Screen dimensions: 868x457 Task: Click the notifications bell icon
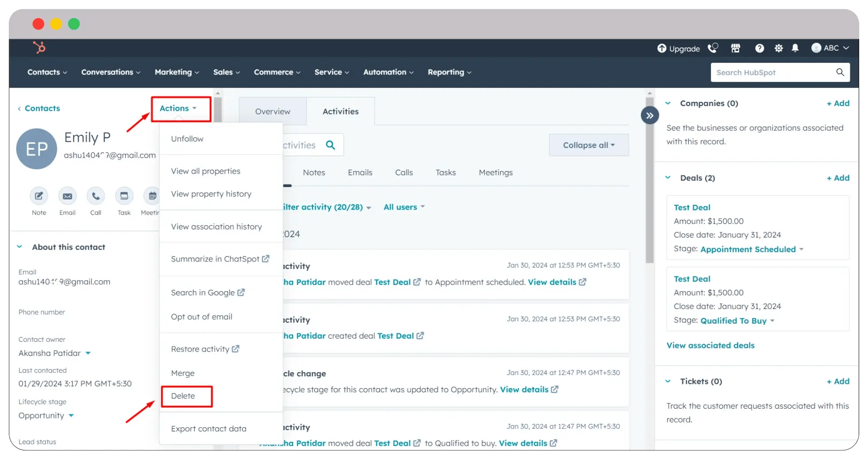coord(795,48)
